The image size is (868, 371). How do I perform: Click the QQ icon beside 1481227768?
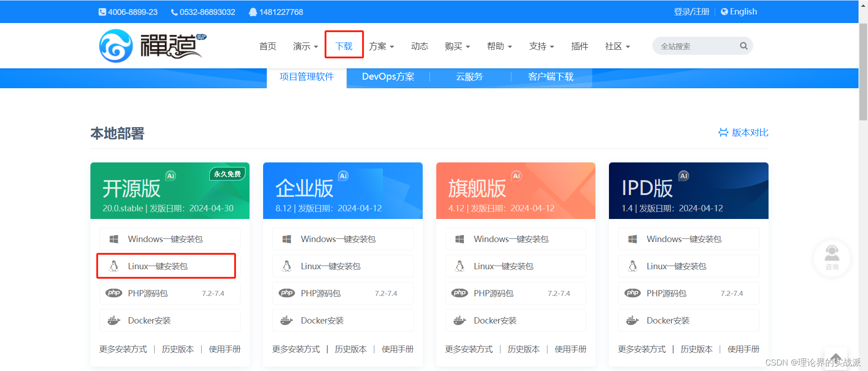point(253,12)
